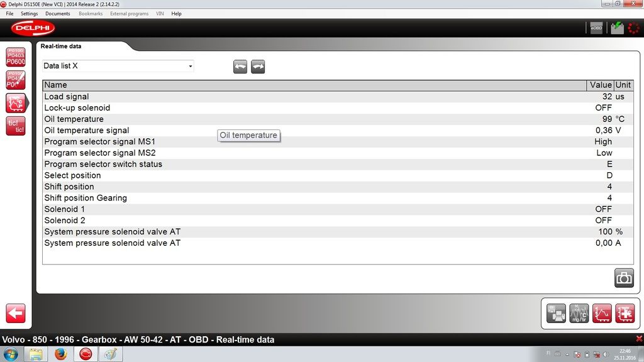The width and height of the screenshot is (644, 362).
Task: Select the Oil temperature row name
Action: tap(74, 119)
